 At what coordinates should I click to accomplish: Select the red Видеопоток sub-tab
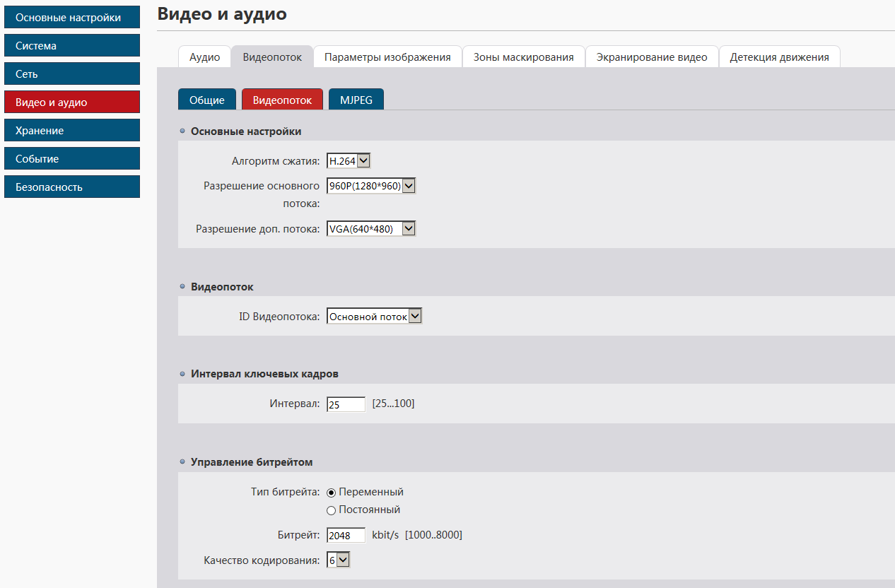282,100
